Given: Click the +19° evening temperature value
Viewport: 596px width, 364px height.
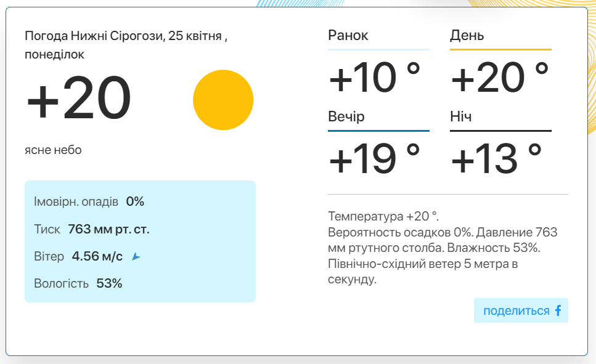Looking at the screenshot, I should pos(374,158).
